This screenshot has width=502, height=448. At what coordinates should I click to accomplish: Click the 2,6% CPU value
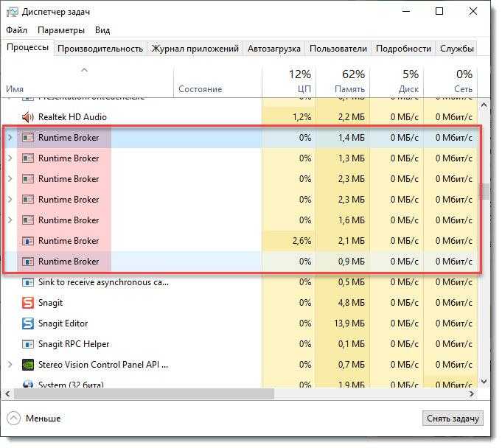[301, 241]
